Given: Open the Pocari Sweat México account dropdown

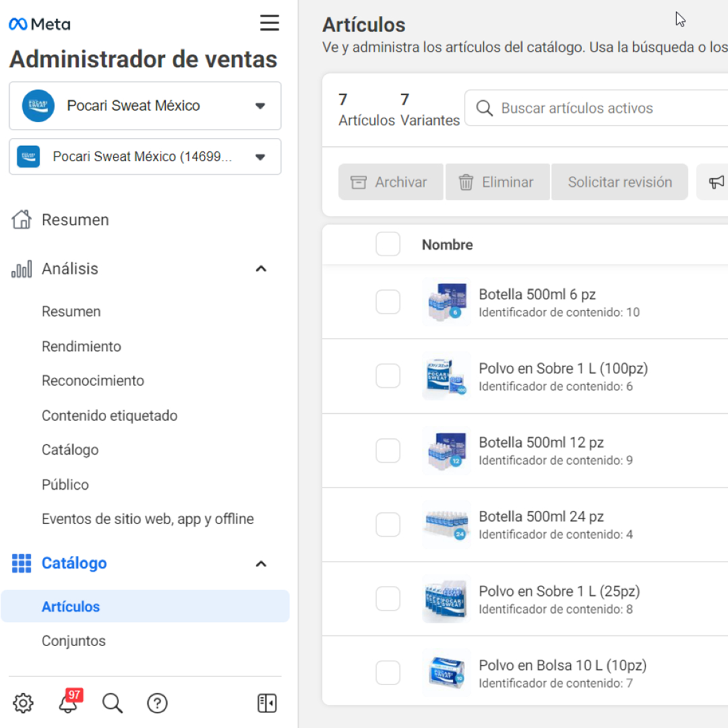Looking at the screenshot, I should pos(145,106).
